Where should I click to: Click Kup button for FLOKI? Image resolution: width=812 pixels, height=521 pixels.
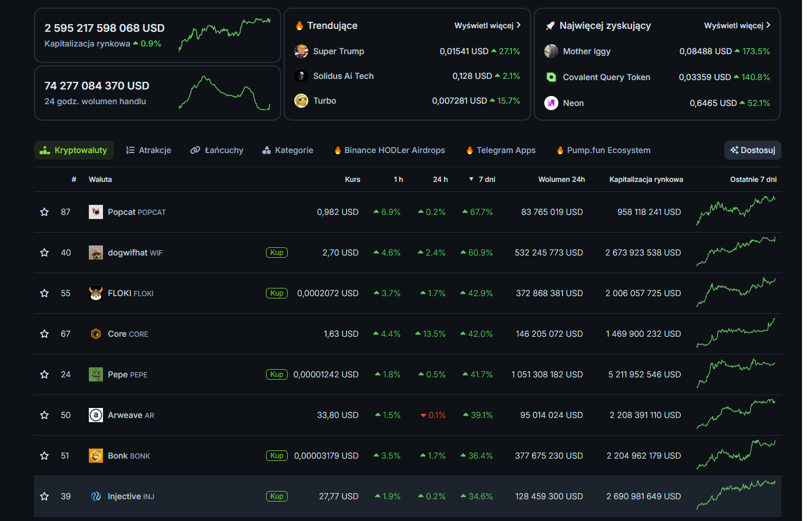coord(277,293)
